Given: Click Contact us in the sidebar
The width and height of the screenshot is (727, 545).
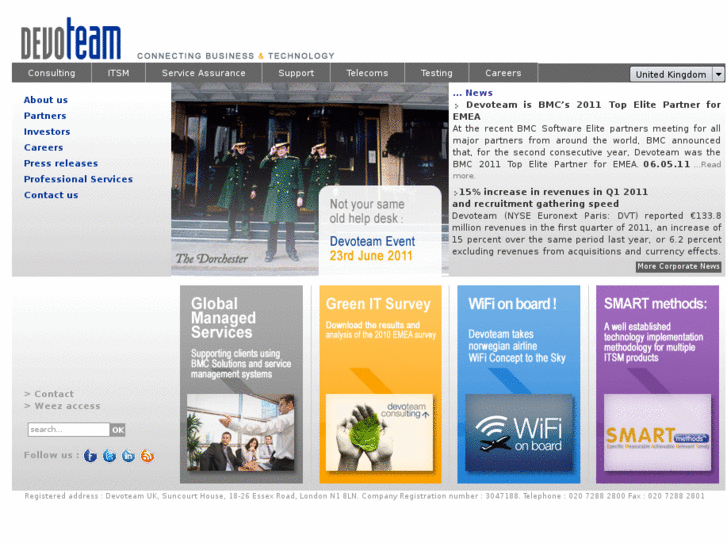Looking at the screenshot, I should click(x=51, y=195).
